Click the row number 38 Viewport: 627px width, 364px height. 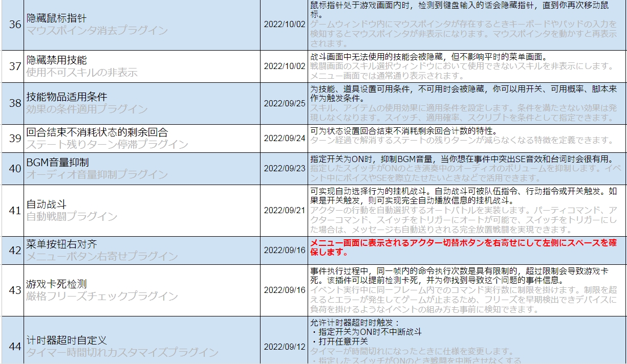coord(15,103)
